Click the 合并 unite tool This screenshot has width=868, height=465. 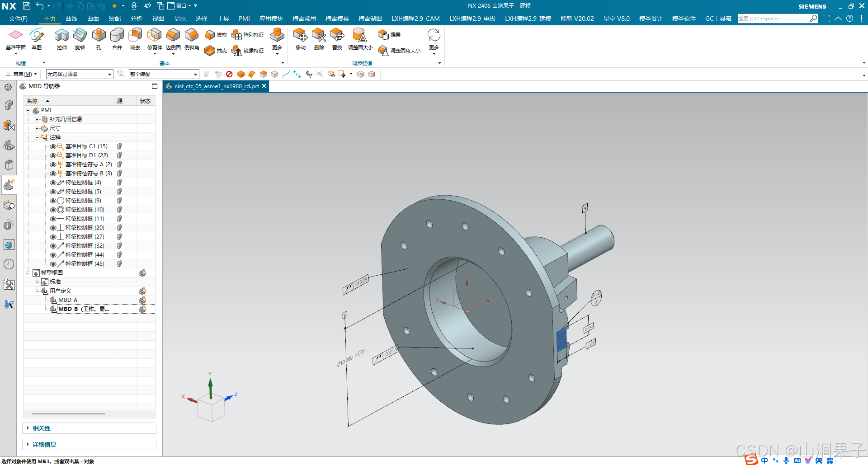pyautogui.click(x=117, y=39)
